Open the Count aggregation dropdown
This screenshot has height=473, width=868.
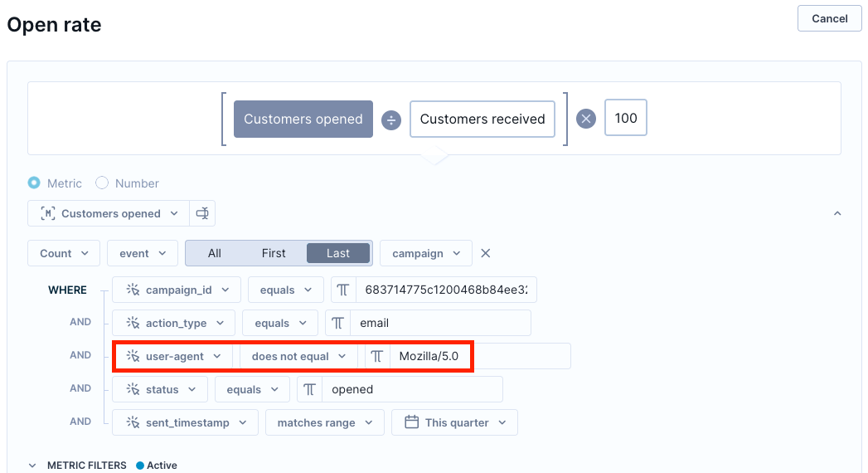[64, 253]
